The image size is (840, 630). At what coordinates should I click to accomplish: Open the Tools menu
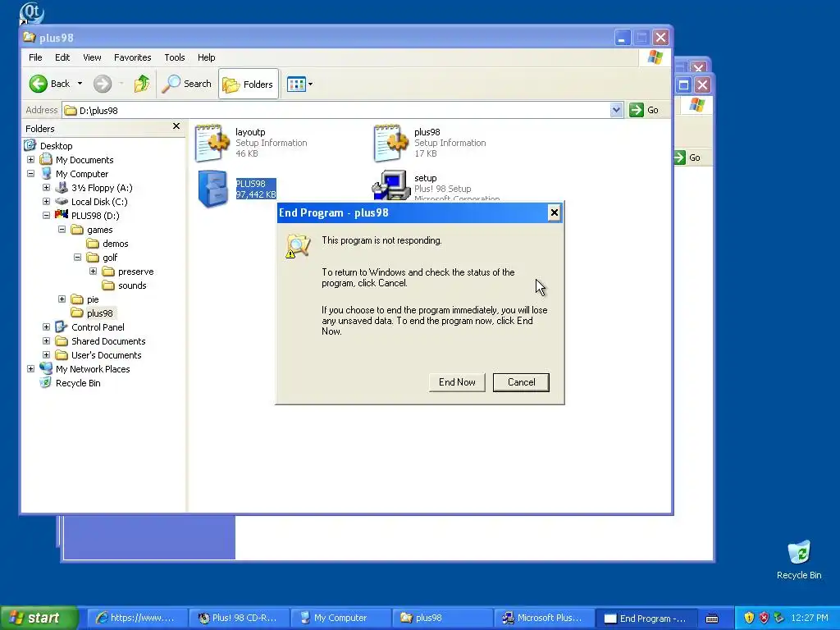tap(174, 57)
